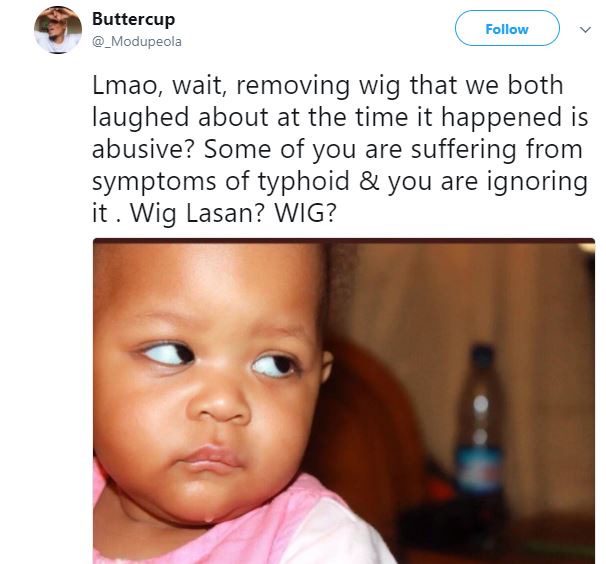The height and width of the screenshot is (564, 606).
Task: Open the attached baby photo
Action: point(343,400)
